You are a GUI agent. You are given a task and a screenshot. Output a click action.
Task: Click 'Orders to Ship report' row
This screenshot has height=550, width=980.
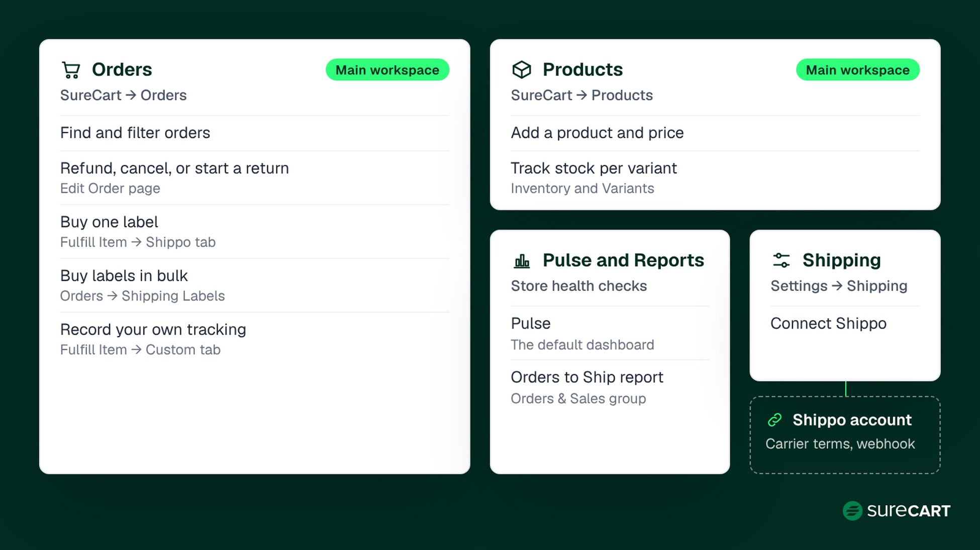610,387
